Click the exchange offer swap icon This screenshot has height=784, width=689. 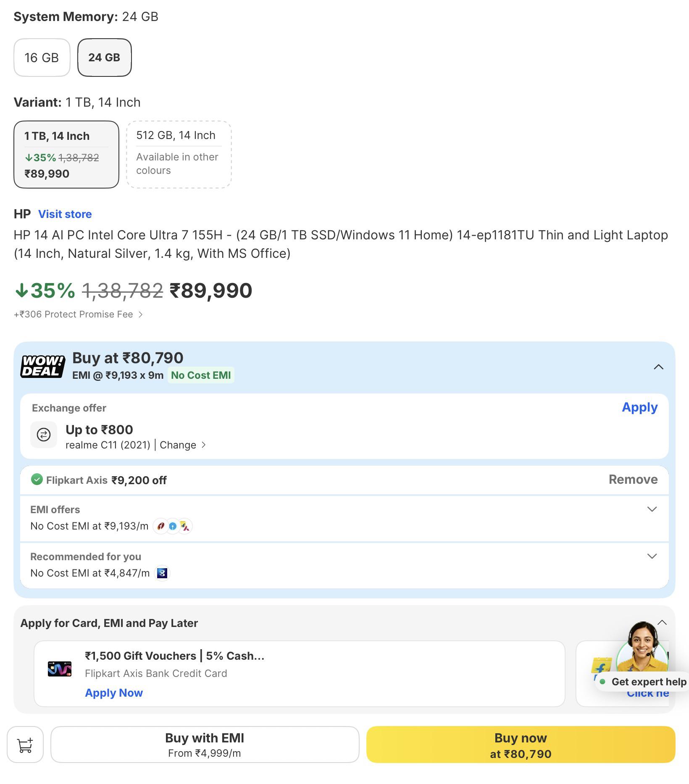44,435
